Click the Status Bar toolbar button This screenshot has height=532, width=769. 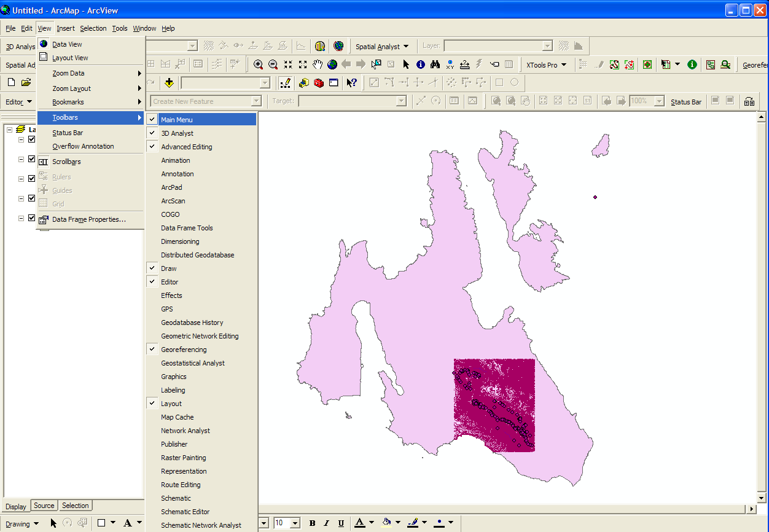click(x=686, y=101)
